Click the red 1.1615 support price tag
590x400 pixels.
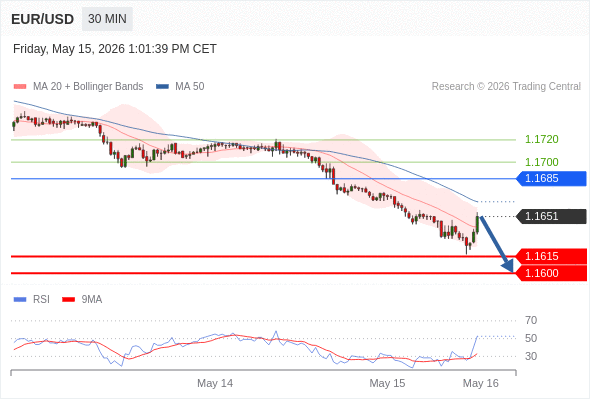pyautogui.click(x=551, y=256)
